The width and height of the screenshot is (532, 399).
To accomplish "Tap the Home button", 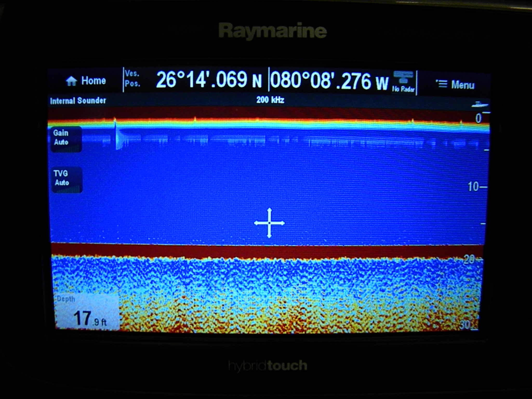I will coord(86,81).
